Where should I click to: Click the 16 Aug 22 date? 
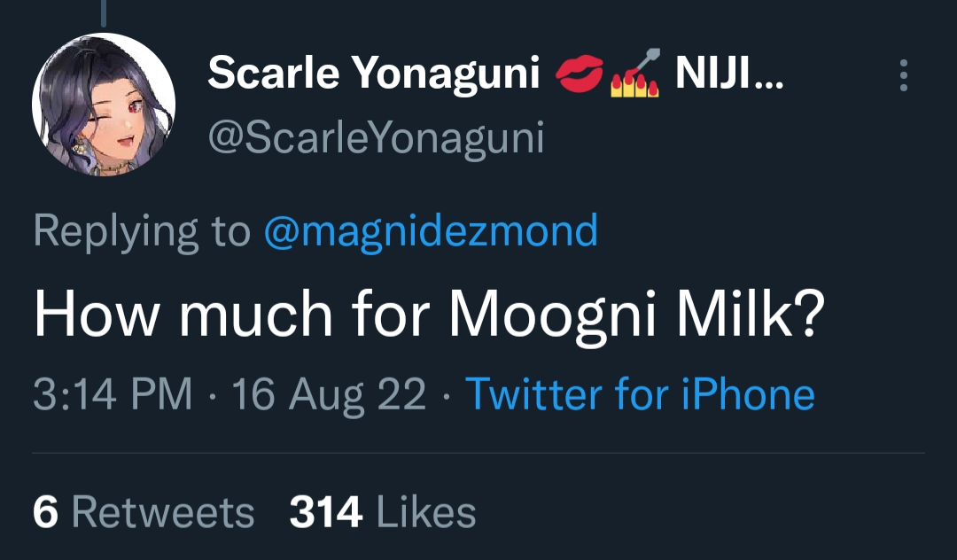coord(329,393)
